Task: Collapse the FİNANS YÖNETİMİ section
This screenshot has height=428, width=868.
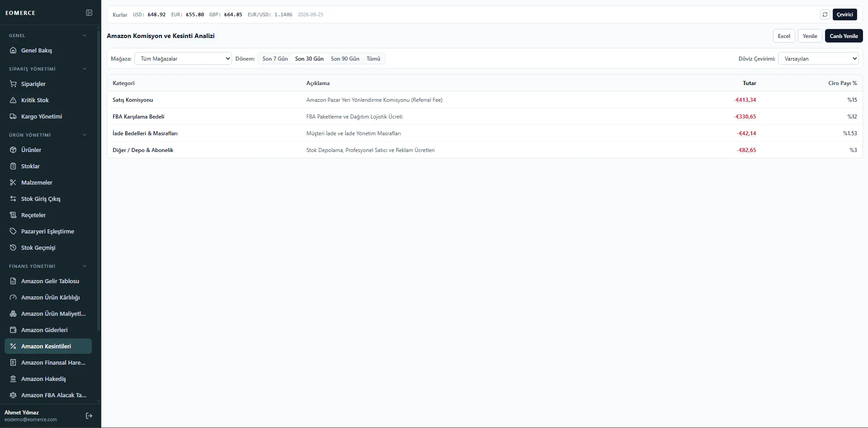Action: click(x=48, y=266)
